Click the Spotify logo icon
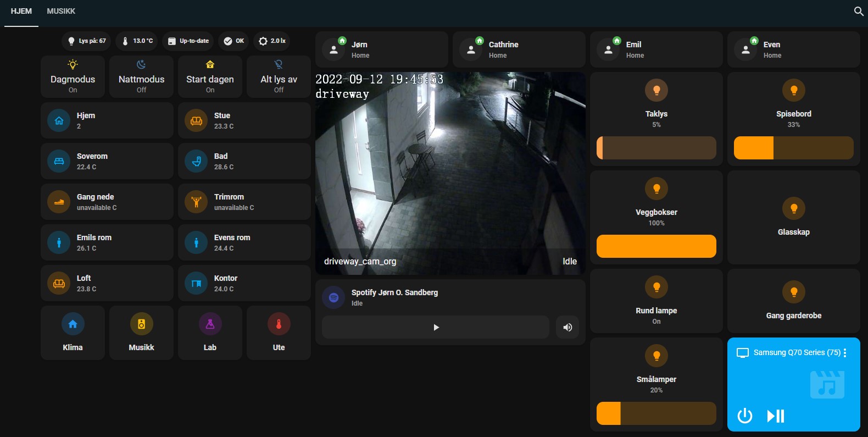This screenshot has height=437, width=868. tap(333, 297)
